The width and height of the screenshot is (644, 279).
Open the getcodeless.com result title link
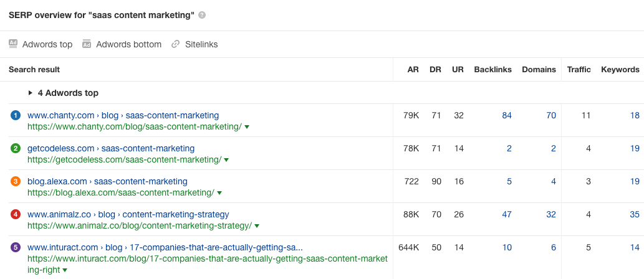111,148
